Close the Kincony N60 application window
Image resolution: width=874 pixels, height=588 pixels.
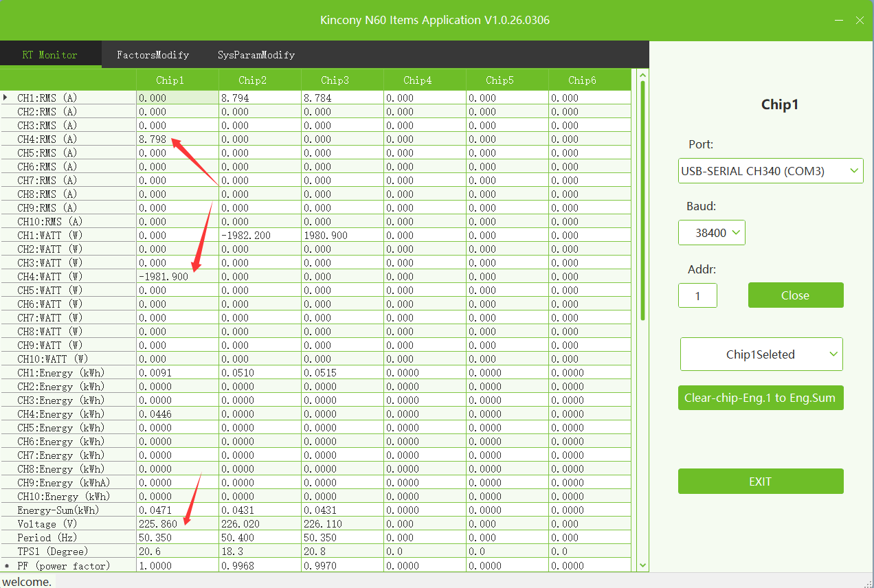click(x=860, y=21)
